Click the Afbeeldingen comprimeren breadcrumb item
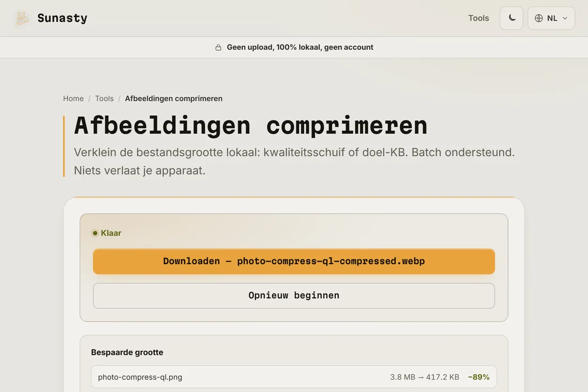 (x=174, y=98)
